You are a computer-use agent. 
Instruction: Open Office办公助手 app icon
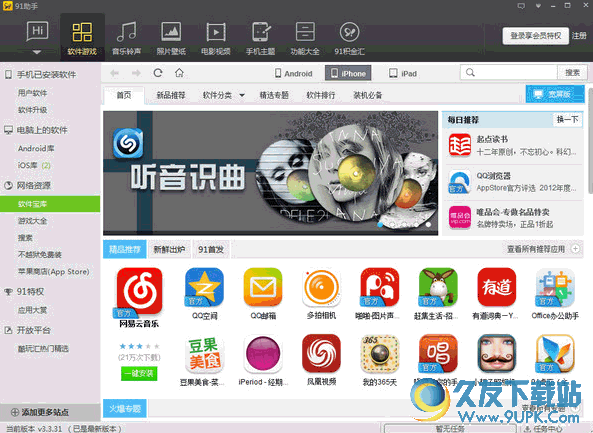555,287
